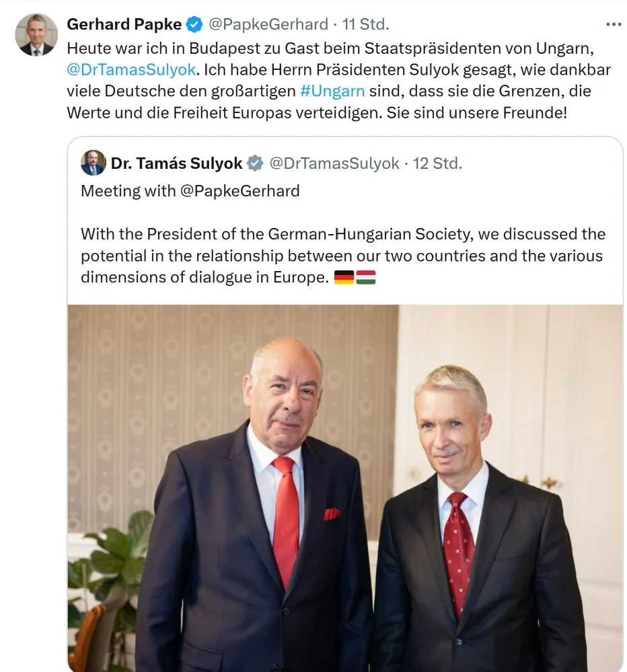Click the Hungarian flag emoji

pos(365,277)
